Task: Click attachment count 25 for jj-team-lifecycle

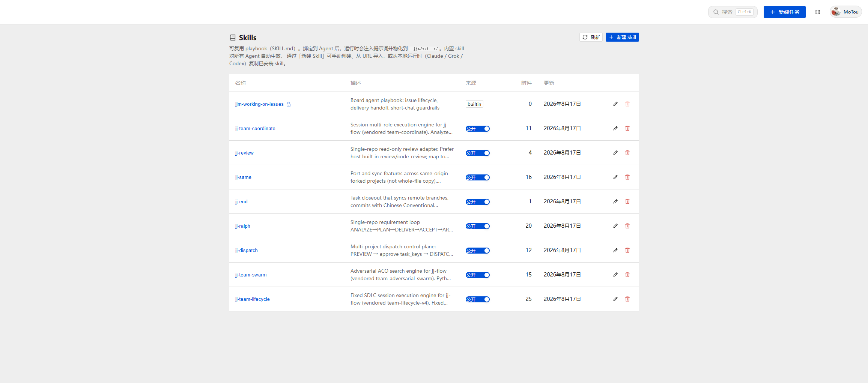Action: (x=528, y=299)
